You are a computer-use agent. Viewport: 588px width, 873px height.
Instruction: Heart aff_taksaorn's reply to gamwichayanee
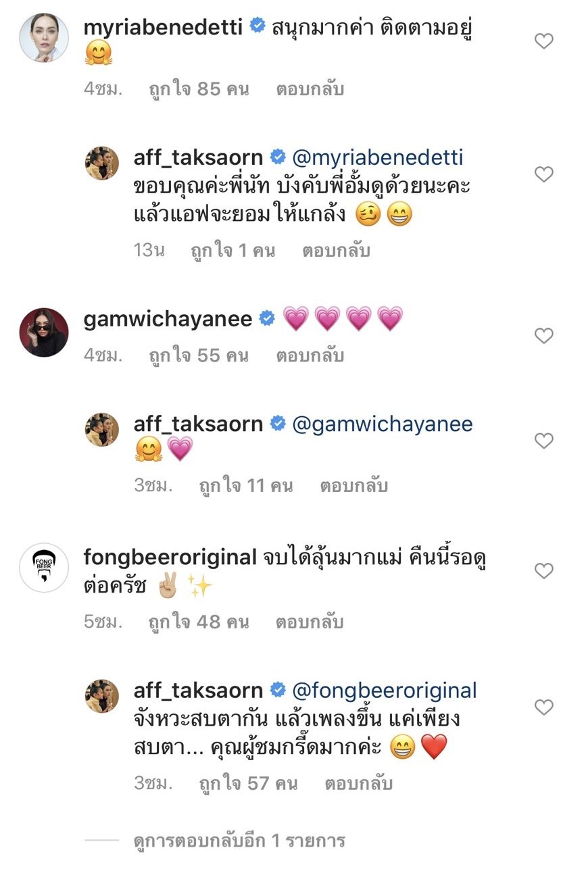[544, 441]
